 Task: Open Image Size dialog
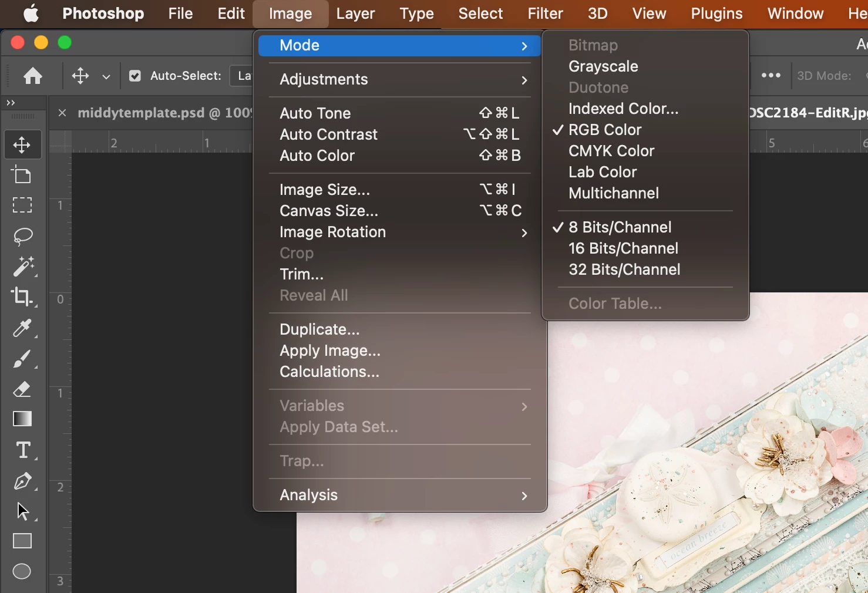(x=399, y=190)
